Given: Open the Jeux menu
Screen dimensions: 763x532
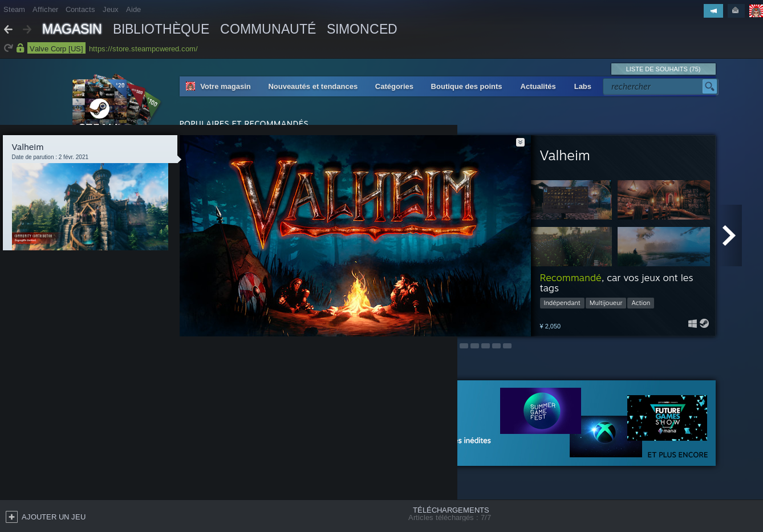Looking at the screenshot, I should tap(111, 9).
